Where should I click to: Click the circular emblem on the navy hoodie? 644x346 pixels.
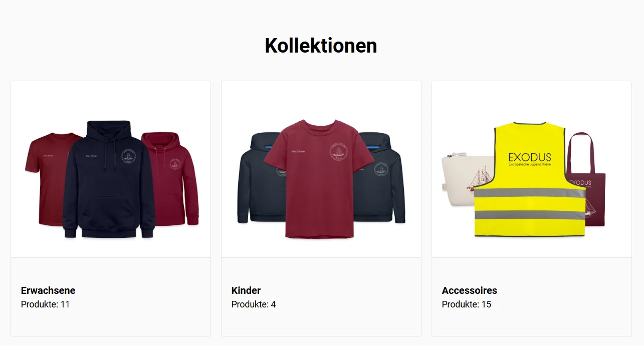click(130, 157)
